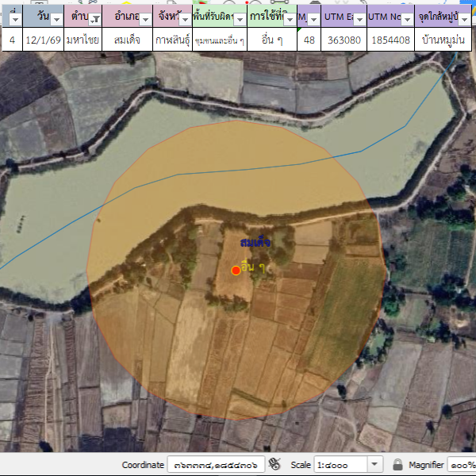
Task: Open the filter dropdown on วัน column
Action: coord(56,19)
